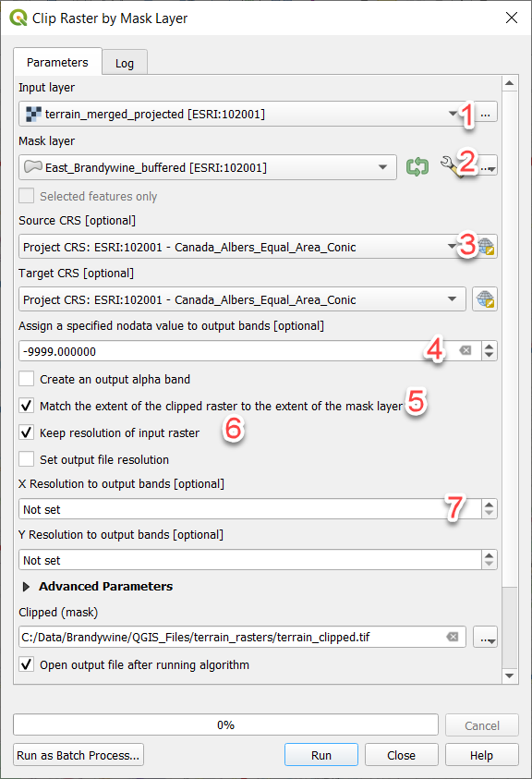Image resolution: width=532 pixels, height=779 pixels.
Task: Click the Run button
Action: [x=320, y=755]
